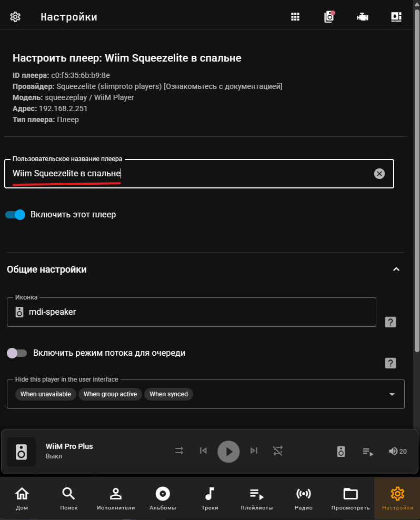The image size is (420, 520).
Task: Click the 'Иконка' mdi-speaker field
Action: click(192, 312)
